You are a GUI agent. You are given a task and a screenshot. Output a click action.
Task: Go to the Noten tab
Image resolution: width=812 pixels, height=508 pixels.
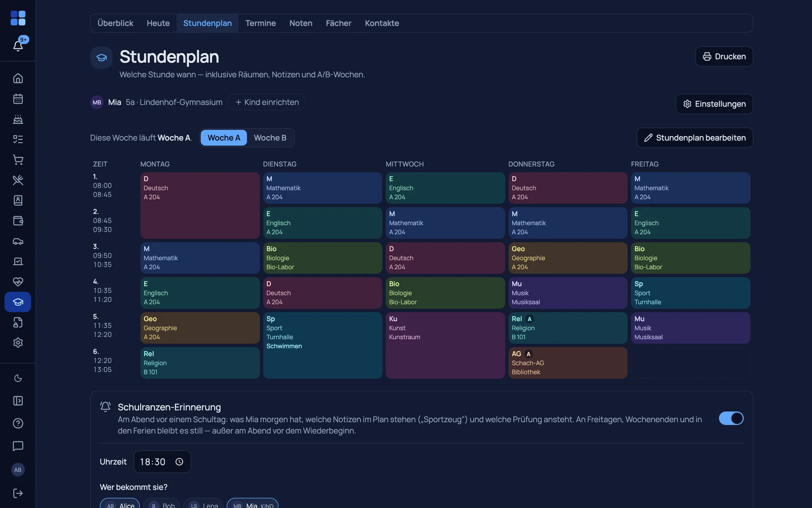click(300, 23)
